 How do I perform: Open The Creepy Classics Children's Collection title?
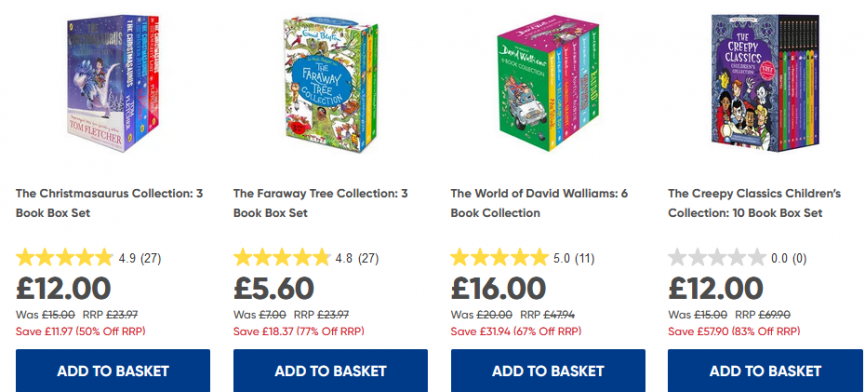(754, 203)
